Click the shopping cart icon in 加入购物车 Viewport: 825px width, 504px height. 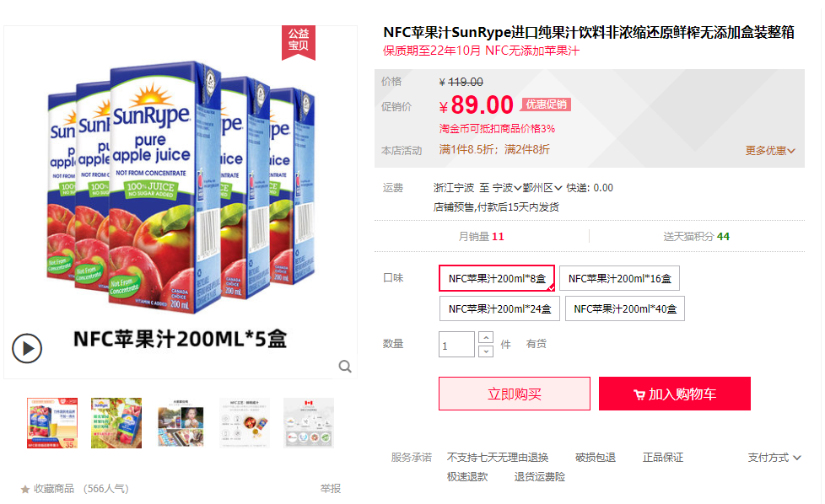pos(639,394)
